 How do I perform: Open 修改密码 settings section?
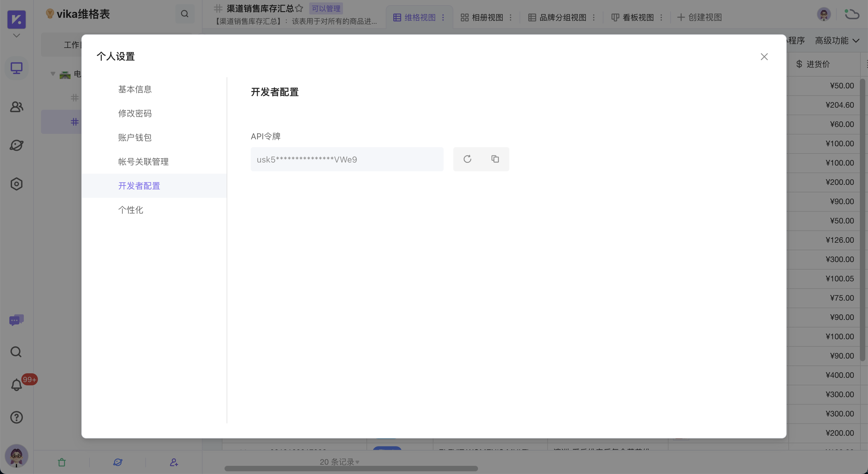point(135,113)
